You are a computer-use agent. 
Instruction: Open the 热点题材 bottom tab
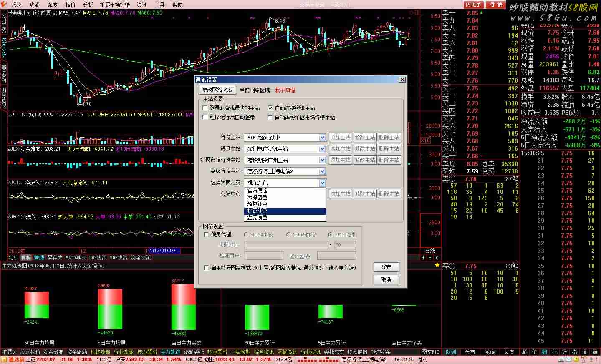[x=217, y=352]
